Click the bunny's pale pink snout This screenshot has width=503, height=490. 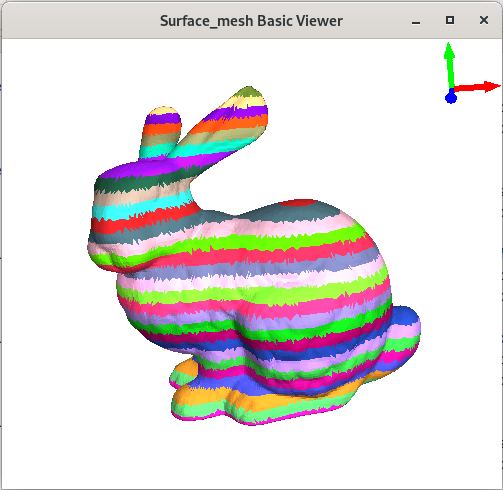tap(100, 248)
